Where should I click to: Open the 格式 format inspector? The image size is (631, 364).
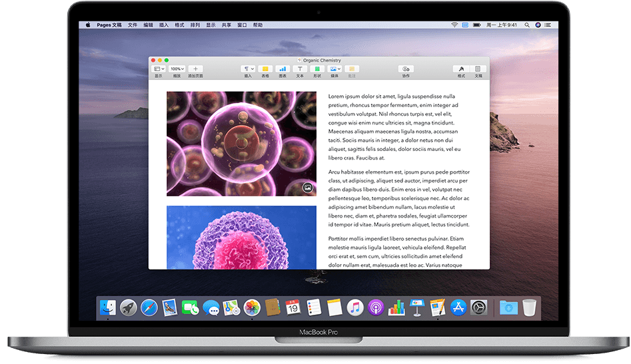[x=461, y=69]
